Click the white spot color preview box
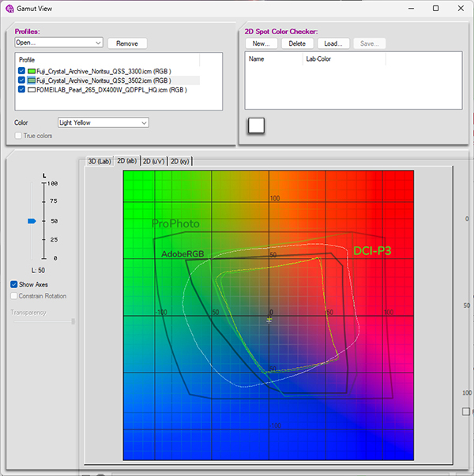Viewport: 474px width, 476px height. [256, 126]
